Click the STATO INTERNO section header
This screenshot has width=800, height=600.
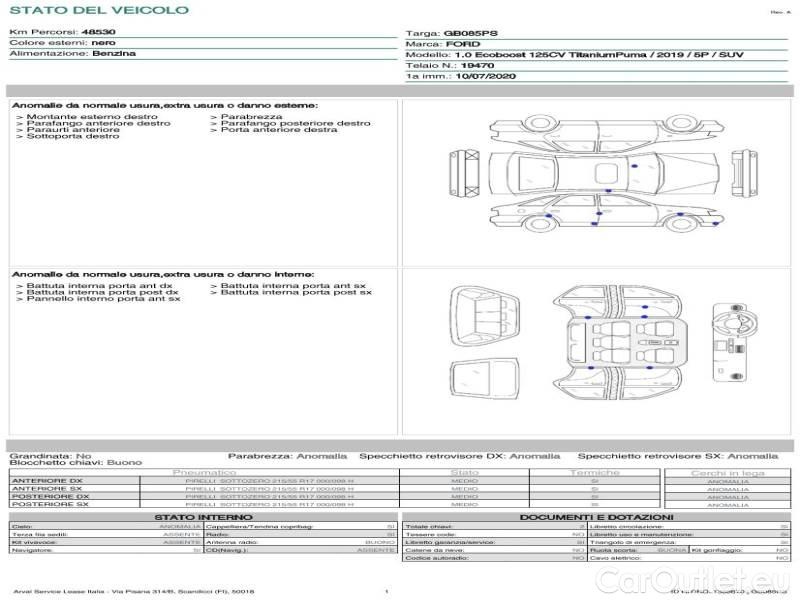pos(204,516)
